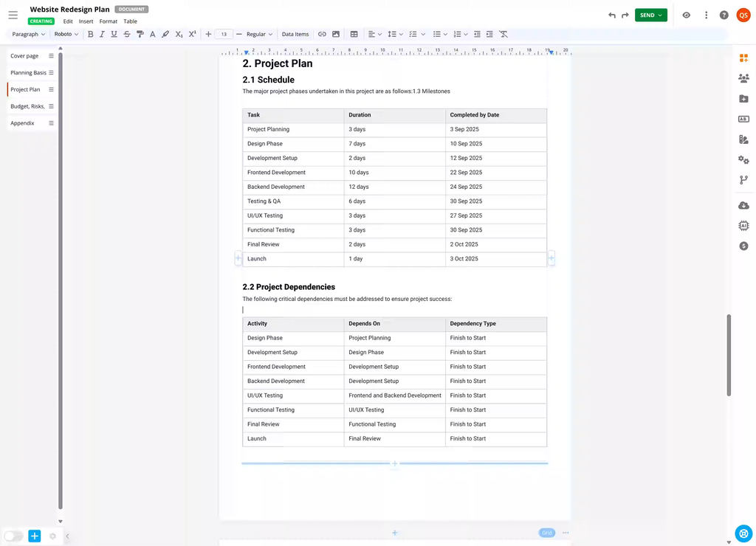Open the text color picker in toolbar
756x546 pixels.
153,35
